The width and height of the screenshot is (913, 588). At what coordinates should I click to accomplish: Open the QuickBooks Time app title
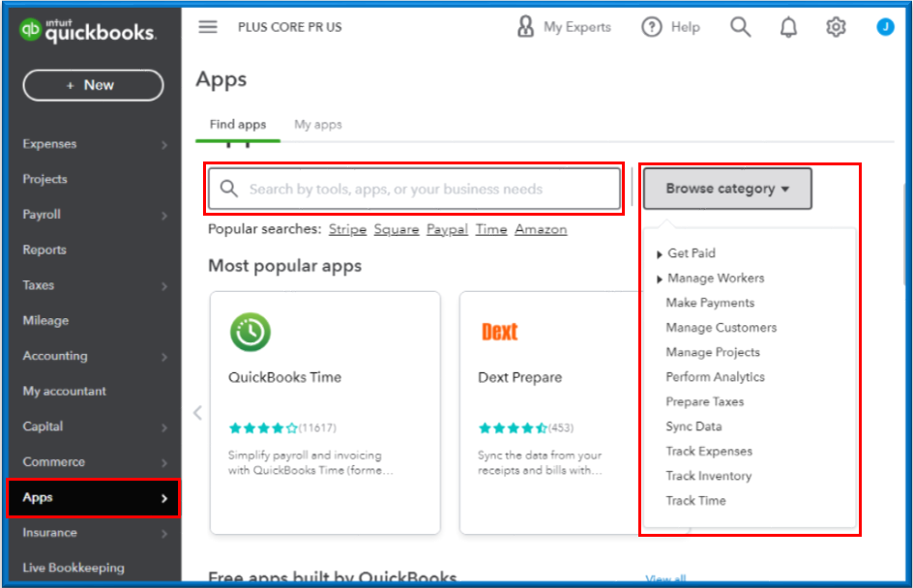point(284,377)
